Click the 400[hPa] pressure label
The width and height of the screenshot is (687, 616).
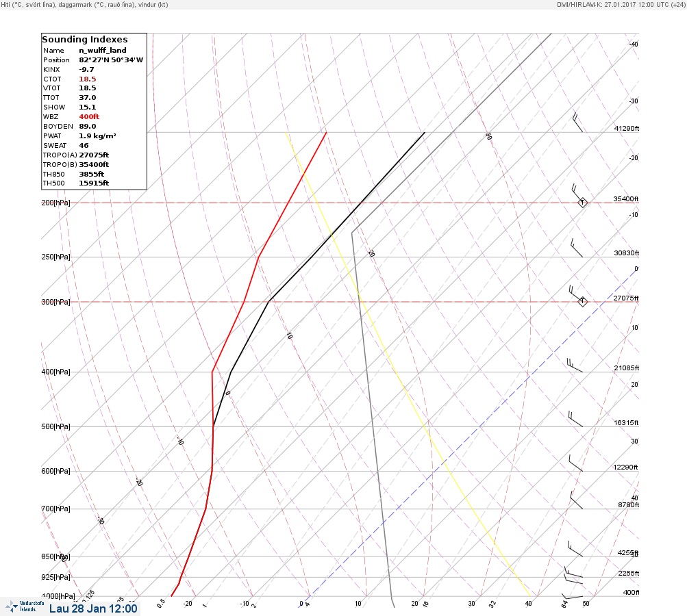[x=55, y=372]
